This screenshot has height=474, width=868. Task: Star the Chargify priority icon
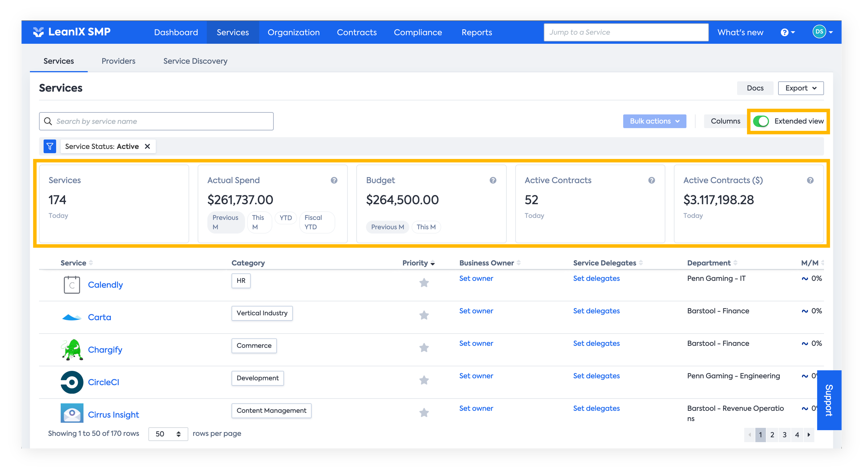(424, 348)
